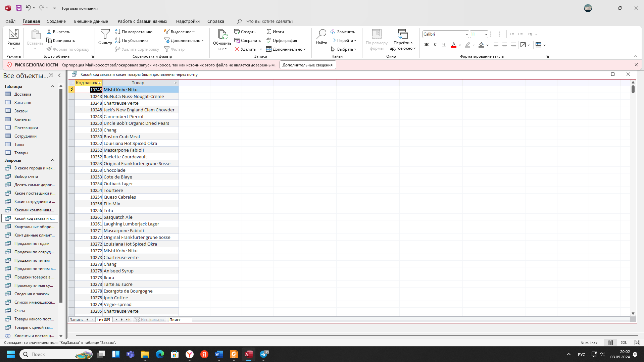Open Продажи по годам query
This screenshot has height=362, width=644.
pos(32,244)
